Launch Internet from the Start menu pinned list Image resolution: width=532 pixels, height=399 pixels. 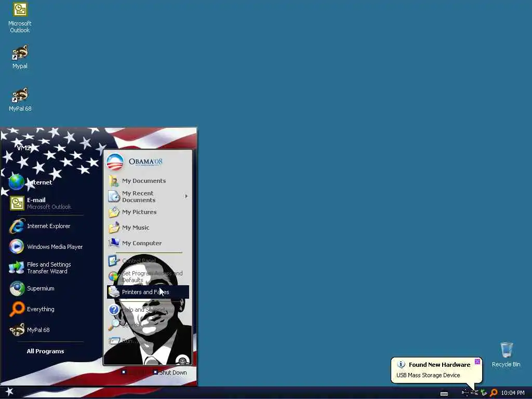pyautogui.click(x=46, y=182)
